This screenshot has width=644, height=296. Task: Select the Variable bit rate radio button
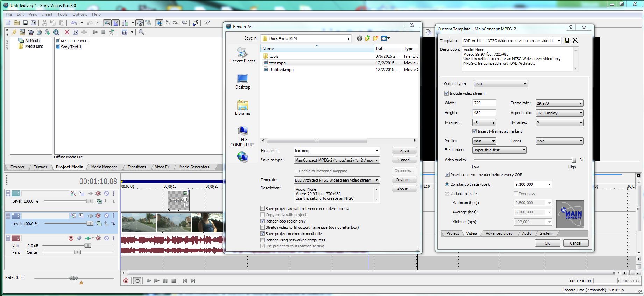tap(447, 194)
